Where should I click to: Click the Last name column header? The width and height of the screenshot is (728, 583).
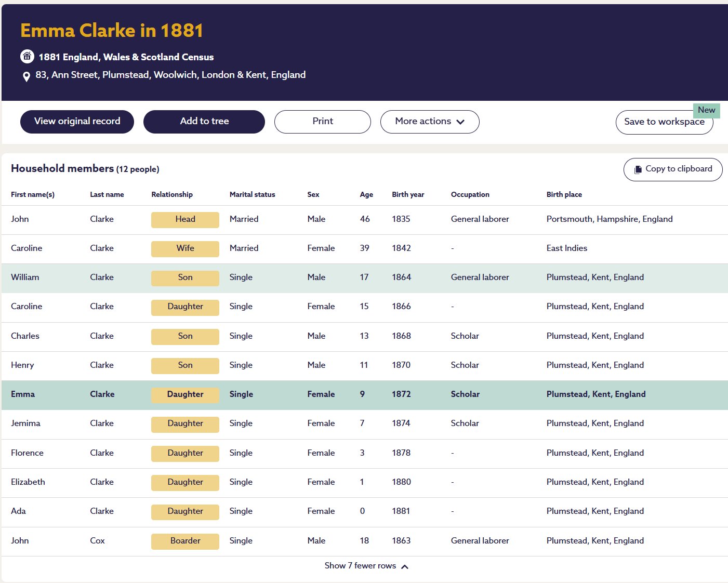click(x=107, y=195)
